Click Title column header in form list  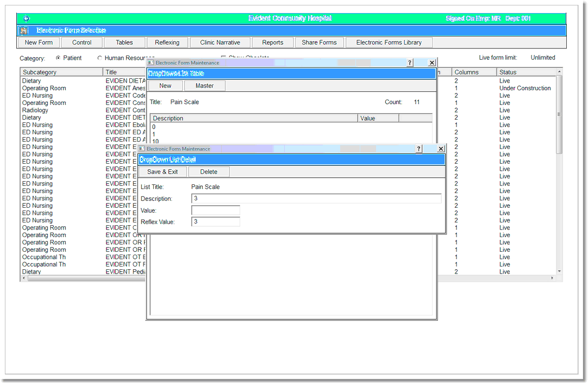click(x=124, y=72)
